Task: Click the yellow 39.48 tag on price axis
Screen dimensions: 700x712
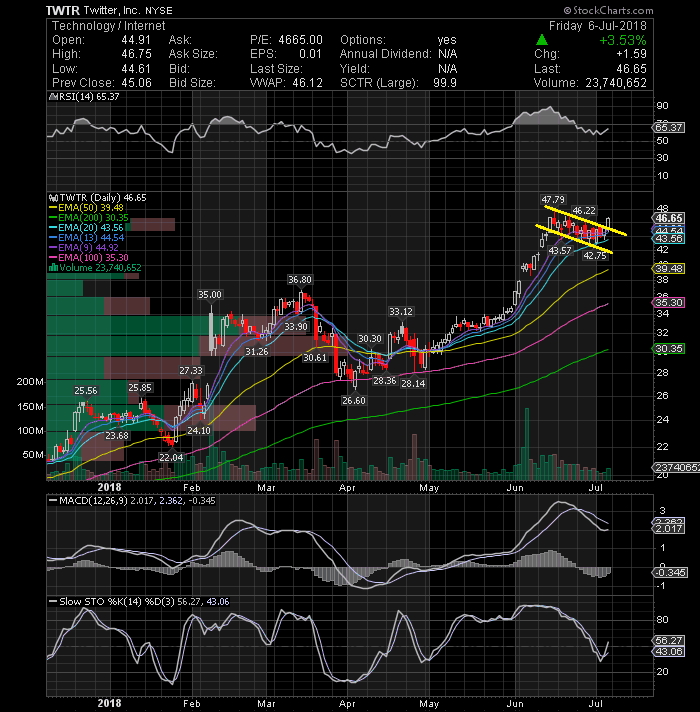Action: click(669, 269)
